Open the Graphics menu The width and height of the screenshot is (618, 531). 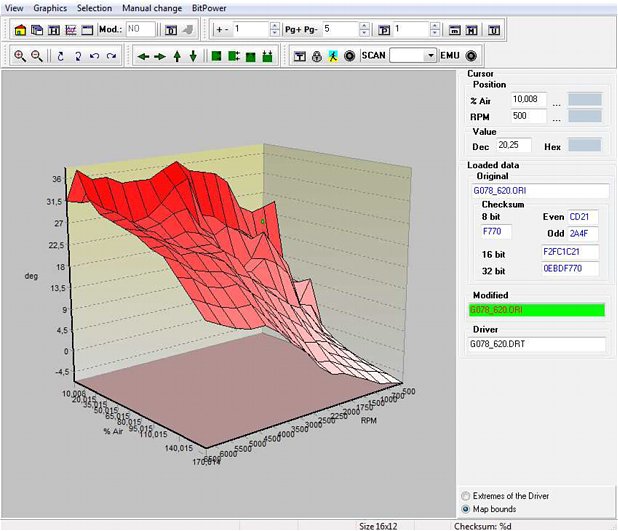49,7
